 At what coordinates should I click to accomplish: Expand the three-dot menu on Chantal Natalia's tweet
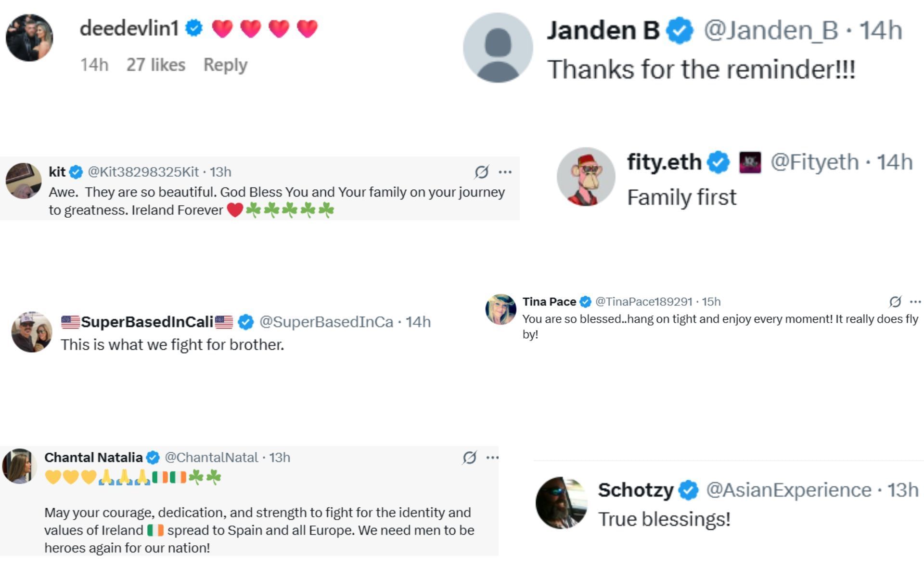(x=492, y=457)
